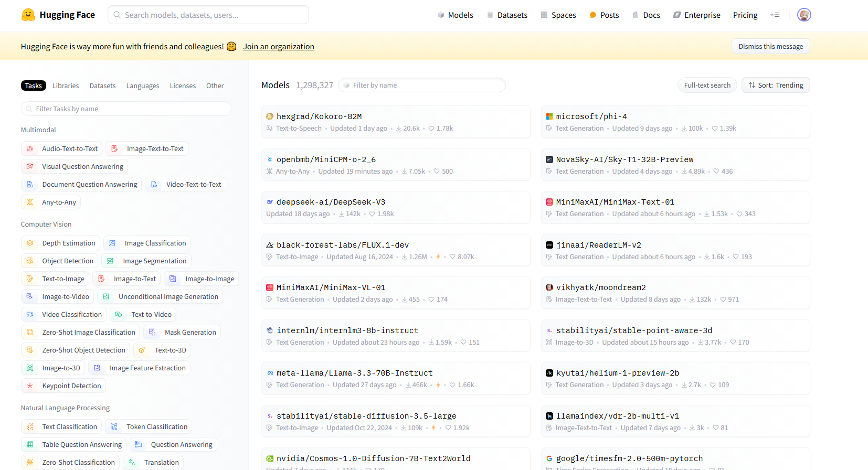Click the llamaindex/vdr-2b-multi-v1 avatar icon
This screenshot has width=868, height=470.
[549, 416]
